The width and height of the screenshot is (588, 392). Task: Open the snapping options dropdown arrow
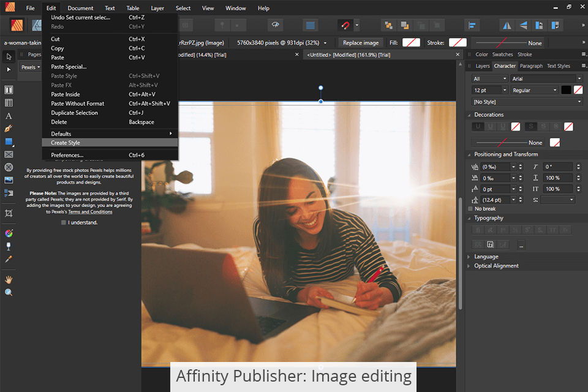tap(357, 25)
